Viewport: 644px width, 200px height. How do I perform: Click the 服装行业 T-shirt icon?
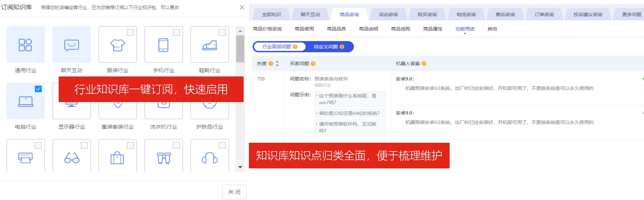118,45
